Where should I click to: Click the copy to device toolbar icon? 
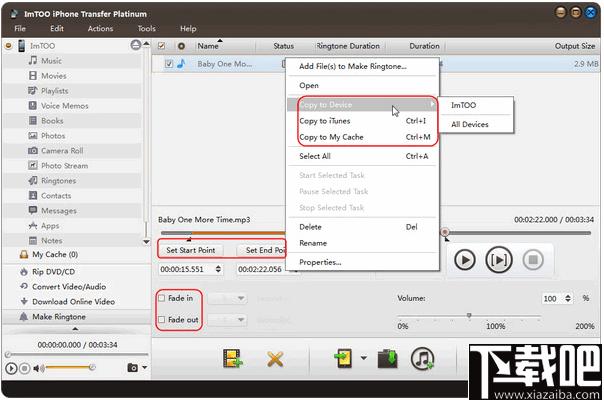click(343, 358)
